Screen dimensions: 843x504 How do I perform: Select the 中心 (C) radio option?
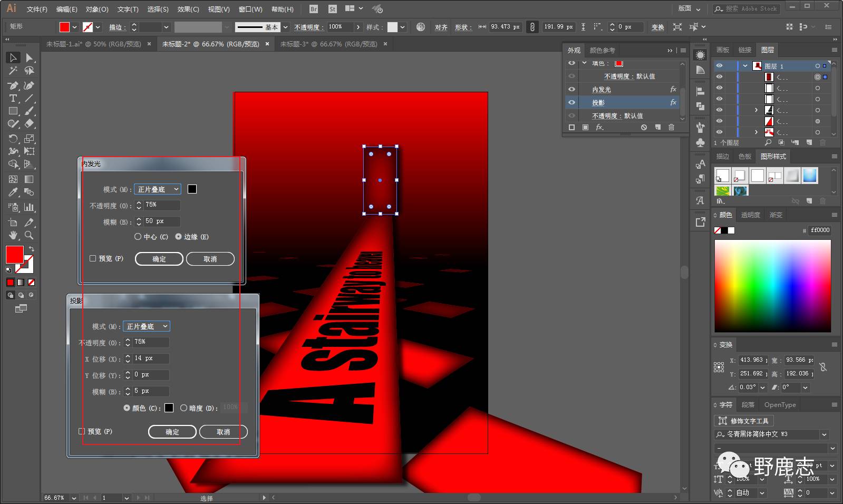138,237
